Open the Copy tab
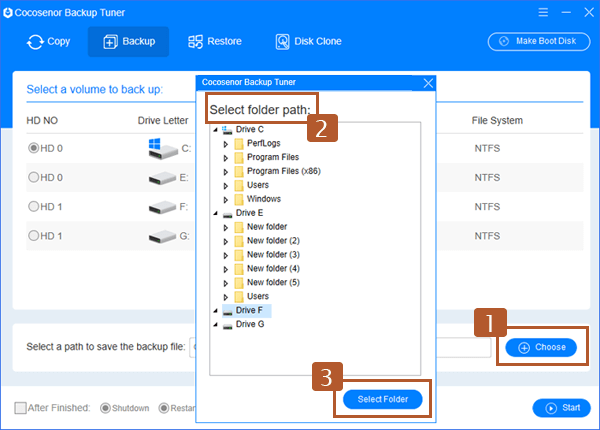This screenshot has height=430, width=600. [49, 41]
